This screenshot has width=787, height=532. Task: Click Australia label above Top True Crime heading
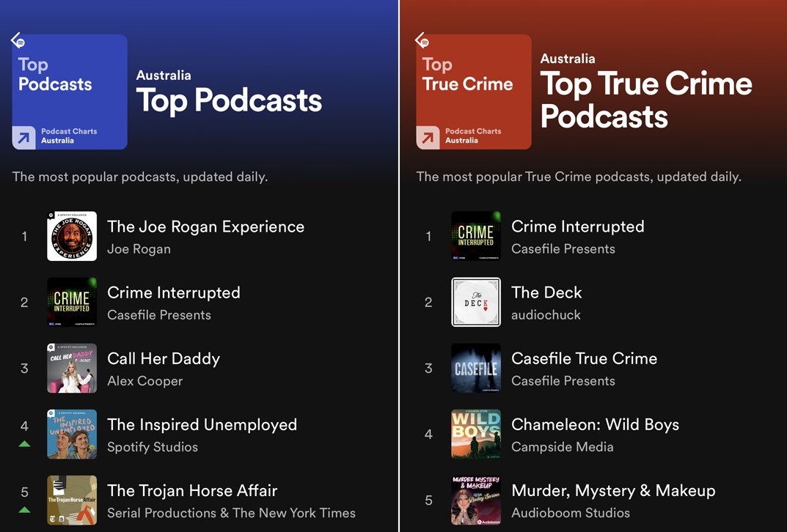[x=568, y=59]
